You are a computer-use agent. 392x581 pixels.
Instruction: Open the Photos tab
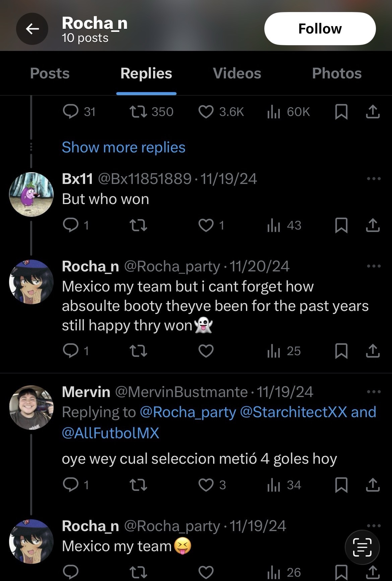(337, 73)
